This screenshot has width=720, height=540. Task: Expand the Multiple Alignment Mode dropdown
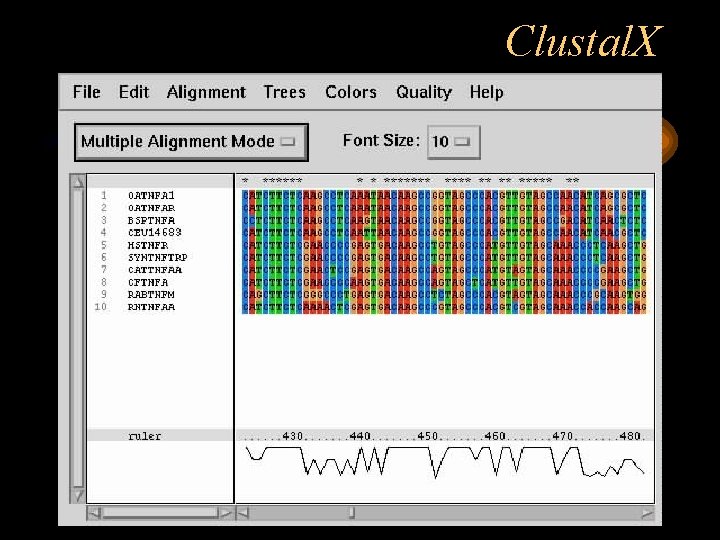click(191, 142)
